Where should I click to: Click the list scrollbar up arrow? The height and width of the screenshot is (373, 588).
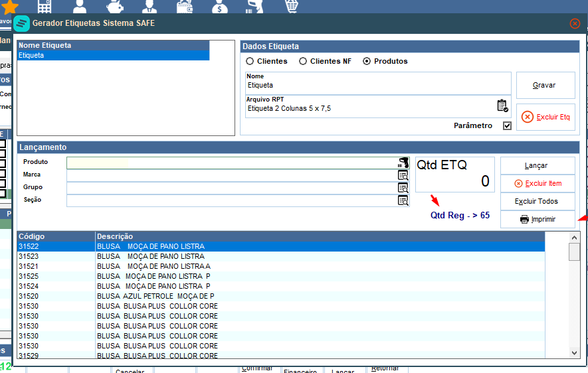[x=574, y=238]
